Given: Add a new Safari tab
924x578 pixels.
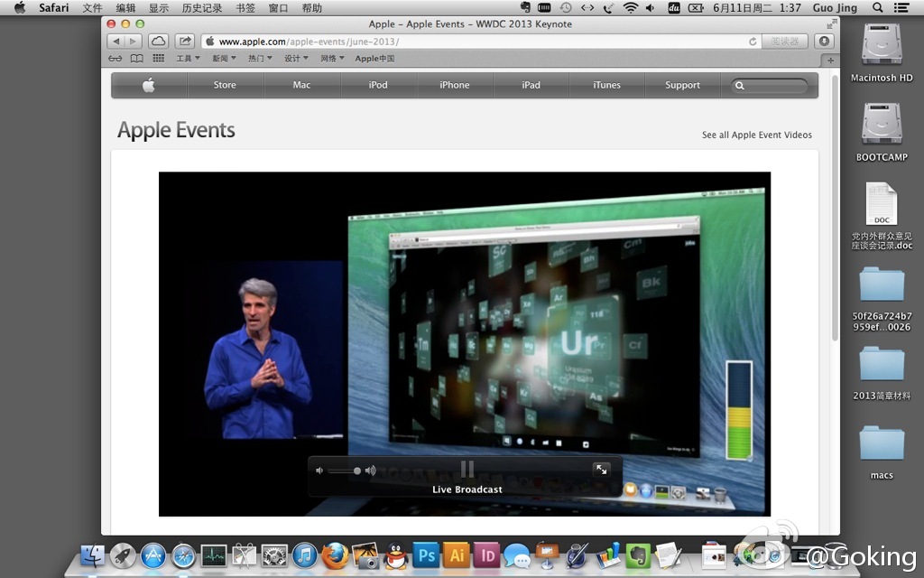Looking at the screenshot, I should tap(830, 60).
